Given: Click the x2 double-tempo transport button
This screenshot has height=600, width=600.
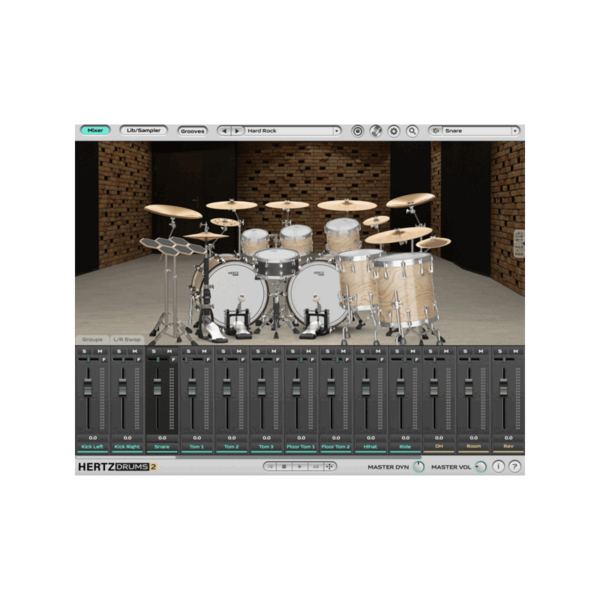Looking at the screenshot, I should (315, 466).
